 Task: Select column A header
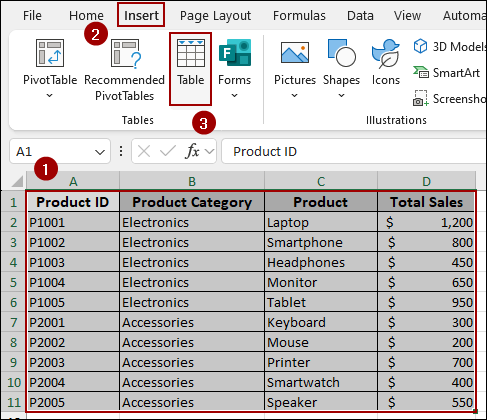(x=73, y=181)
